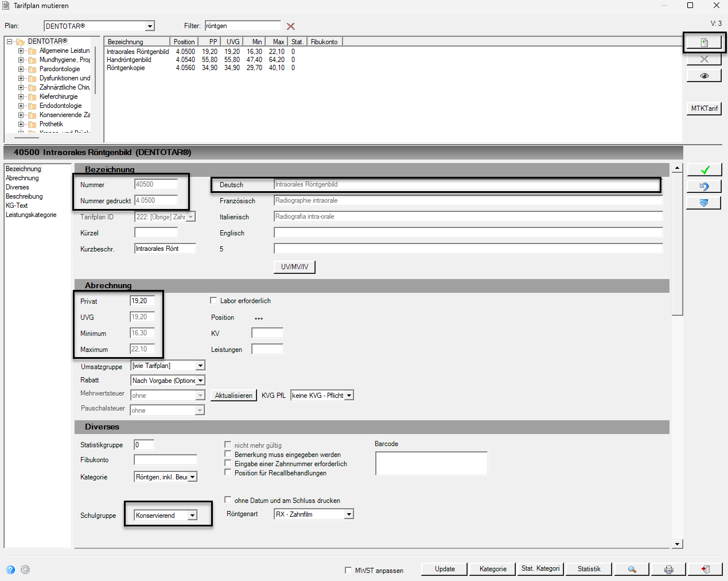728x581 pixels.
Task: Enable the Labor erforderlich checkbox
Action: [x=213, y=300]
